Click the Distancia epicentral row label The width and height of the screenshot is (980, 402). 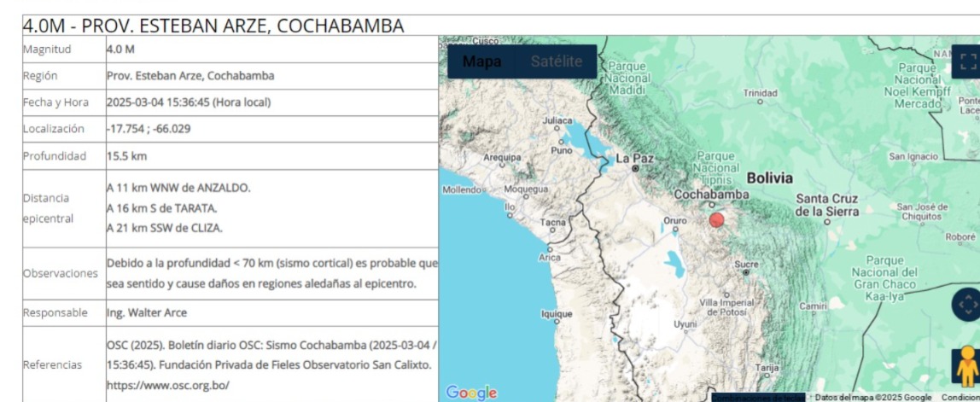48,208
